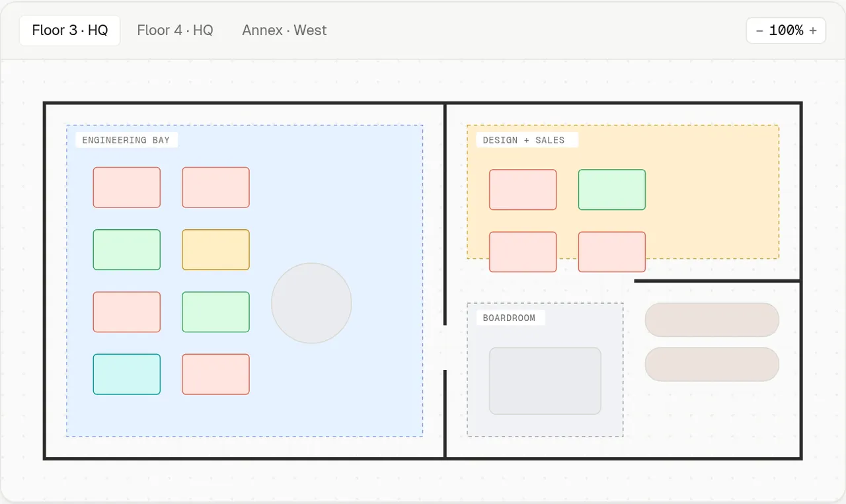
Task: Go to the Annex · West tab
Action: pos(284,30)
